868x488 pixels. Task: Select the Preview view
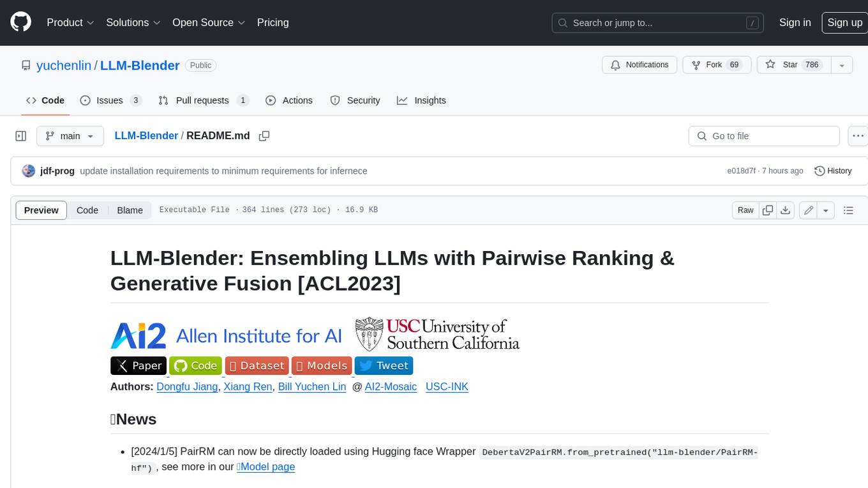[41, 210]
